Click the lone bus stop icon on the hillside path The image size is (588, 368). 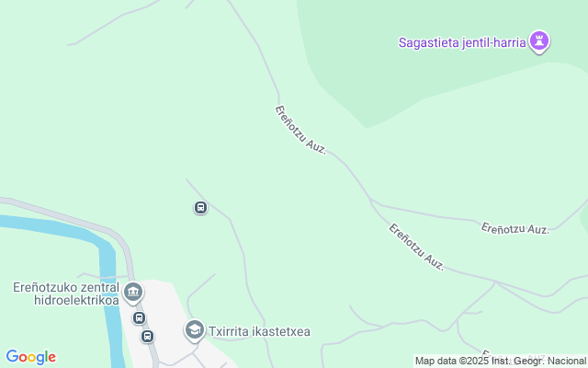200,207
